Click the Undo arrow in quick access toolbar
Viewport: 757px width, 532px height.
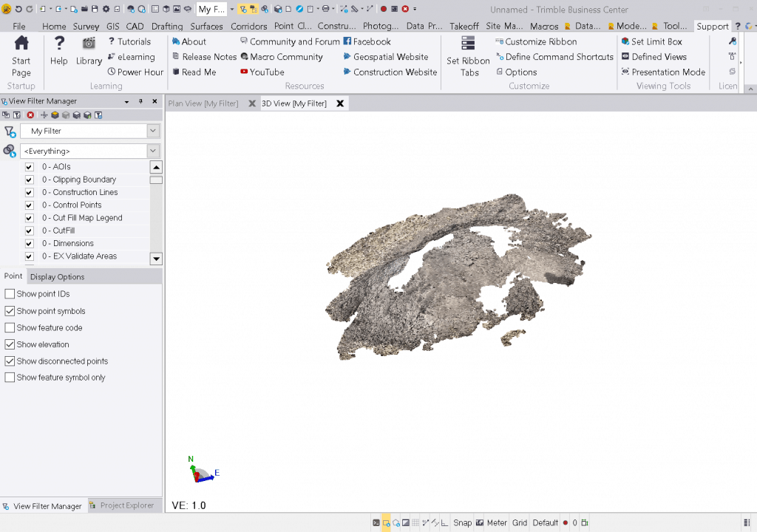point(18,9)
